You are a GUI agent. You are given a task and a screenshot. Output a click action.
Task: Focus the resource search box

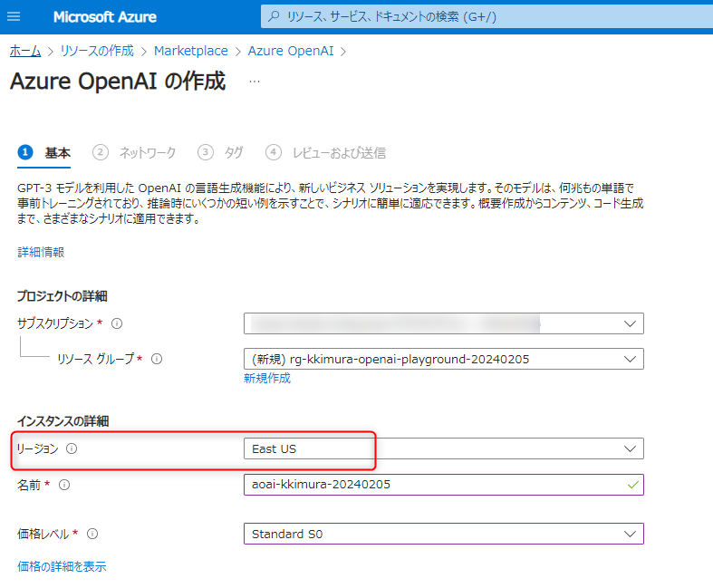click(487, 17)
